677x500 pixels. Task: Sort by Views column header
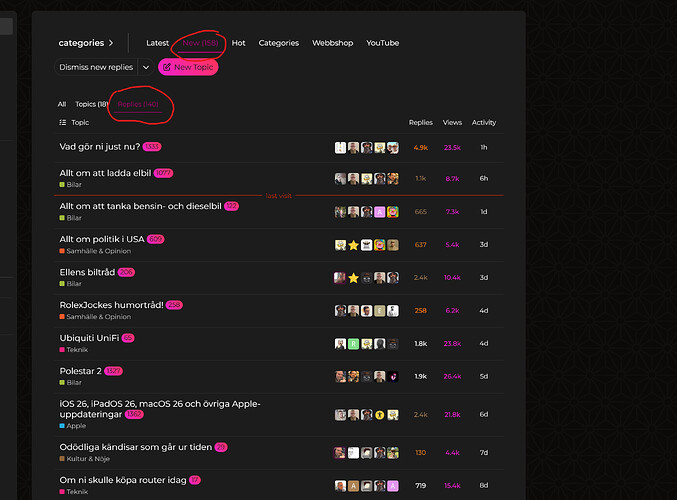pyautogui.click(x=452, y=123)
